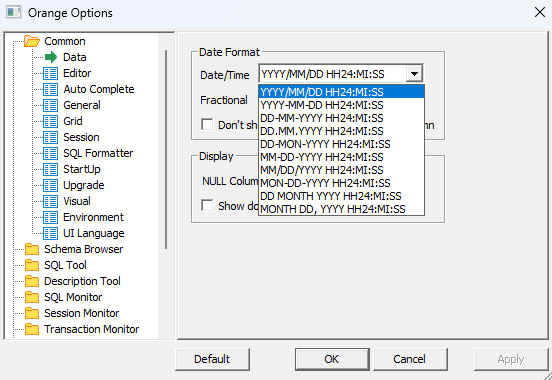Screen dimensions: 552x380
Task: Choose highlighted YYYY/MM/DD HH24:MI:SS list option
Action: click(341, 92)
